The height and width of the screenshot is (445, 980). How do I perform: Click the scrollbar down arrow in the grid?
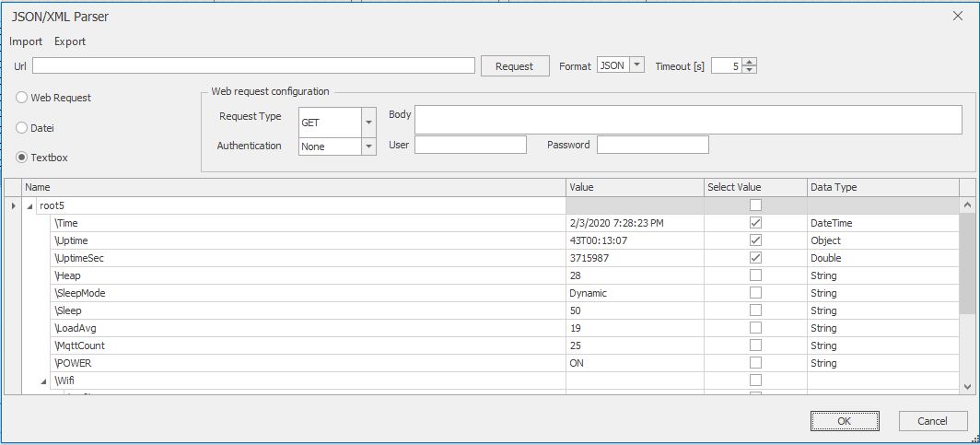967,387
